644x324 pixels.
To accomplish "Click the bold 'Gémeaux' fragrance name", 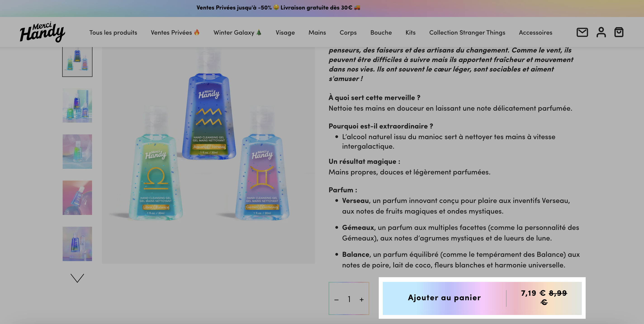I will pyautogui.click(x=358, y=227).
